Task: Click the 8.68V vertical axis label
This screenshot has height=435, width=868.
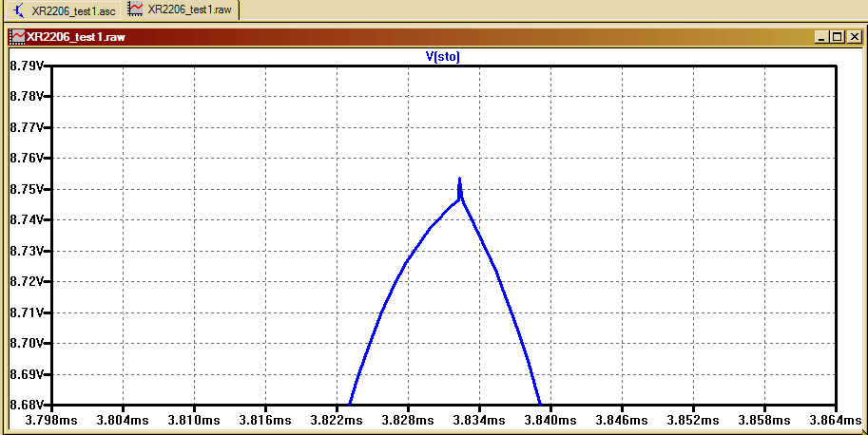Action: coord(26,404)
